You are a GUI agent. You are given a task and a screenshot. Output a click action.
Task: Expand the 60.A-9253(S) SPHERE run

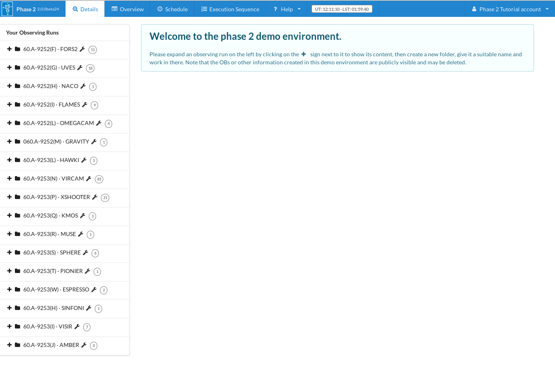(x=9, y=252)
